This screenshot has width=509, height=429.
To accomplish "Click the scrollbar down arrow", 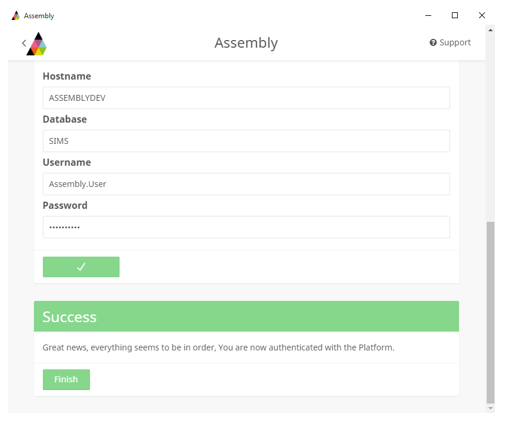I will click(x=490, y=408).
